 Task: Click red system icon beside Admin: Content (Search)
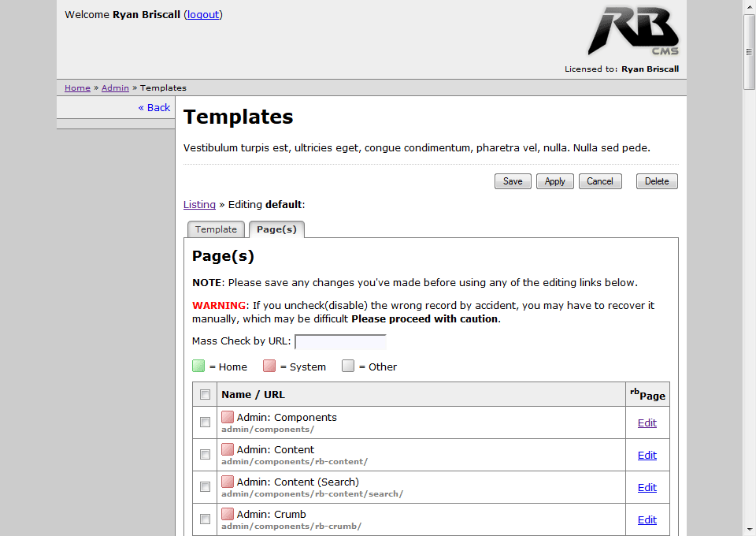click(228, 482)
